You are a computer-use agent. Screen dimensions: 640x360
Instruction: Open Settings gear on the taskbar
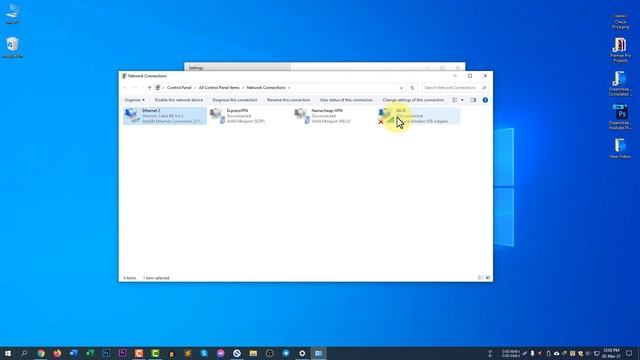[x=302, y=353]
